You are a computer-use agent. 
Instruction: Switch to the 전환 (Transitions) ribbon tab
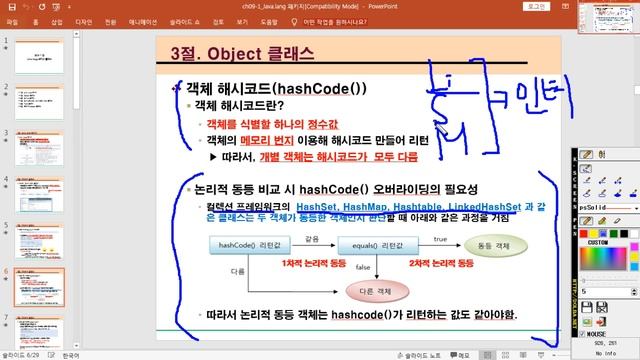pos(110,22)
